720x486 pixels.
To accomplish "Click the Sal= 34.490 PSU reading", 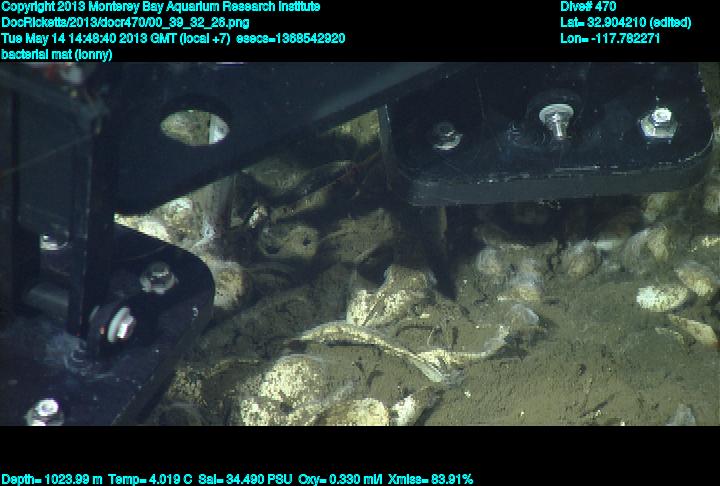I will 245,480.
